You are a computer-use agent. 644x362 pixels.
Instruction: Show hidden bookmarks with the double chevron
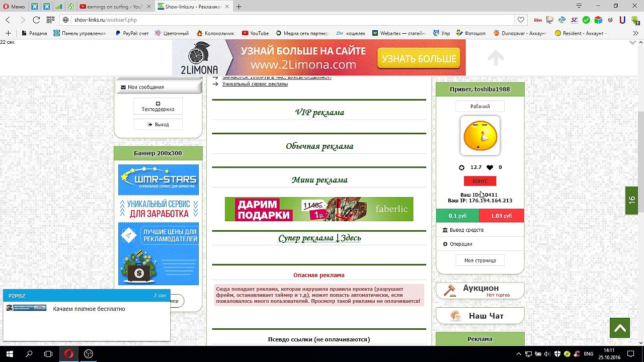click(x=635, y=33)
